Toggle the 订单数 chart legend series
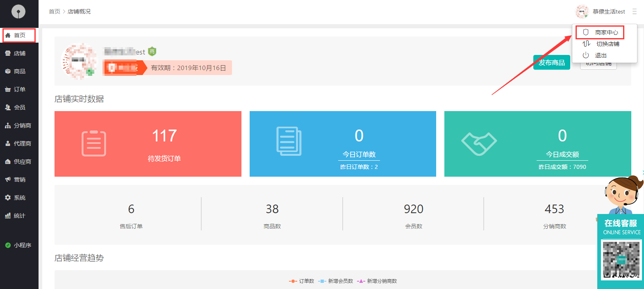The width and height of the screenshot is (644, 289). coord(302,281)
